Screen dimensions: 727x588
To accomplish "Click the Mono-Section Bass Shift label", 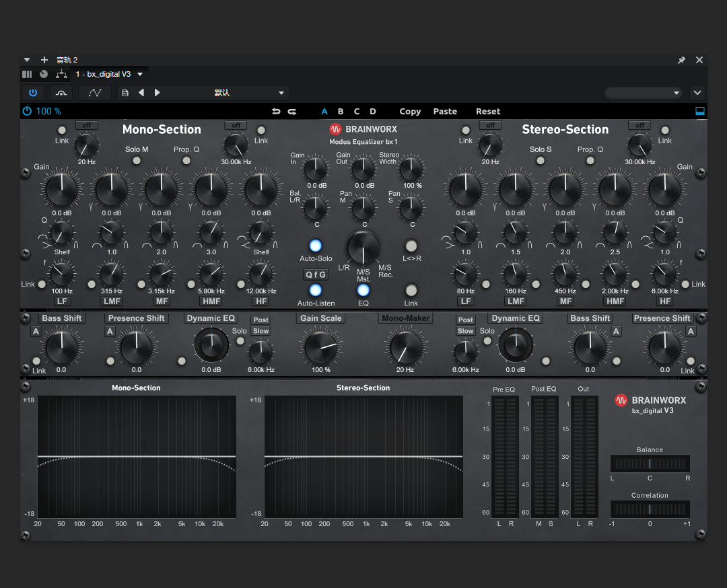I will coord(62,318).
